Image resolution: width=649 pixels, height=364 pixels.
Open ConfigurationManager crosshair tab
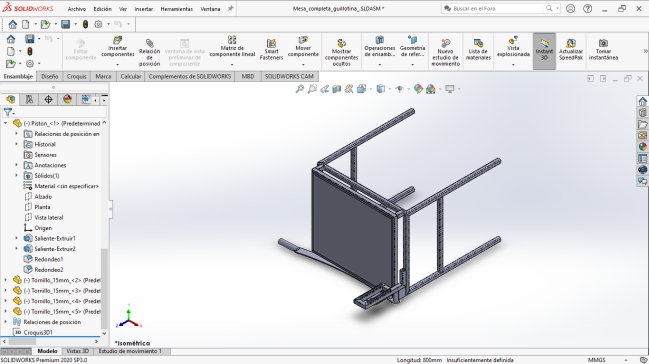pos(48,99)
